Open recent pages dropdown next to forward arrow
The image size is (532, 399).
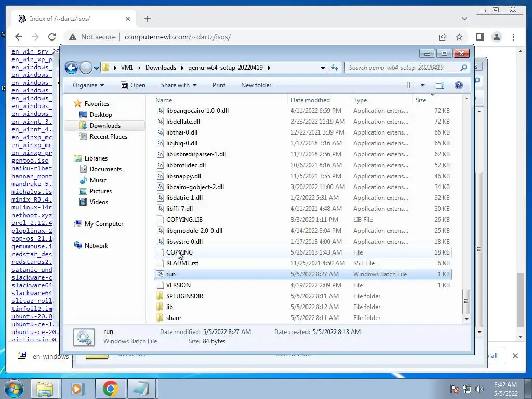click(96, 68)
